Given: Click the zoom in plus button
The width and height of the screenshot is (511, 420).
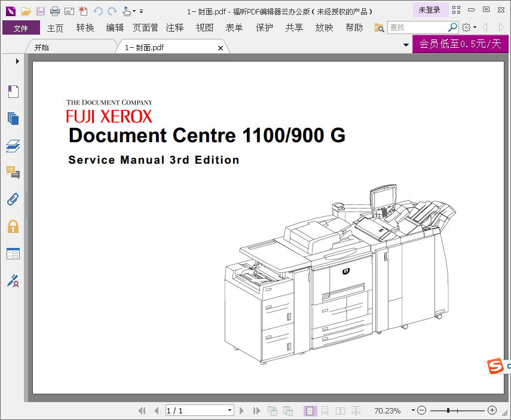Looking at the screenshot, I should point(492,410).
